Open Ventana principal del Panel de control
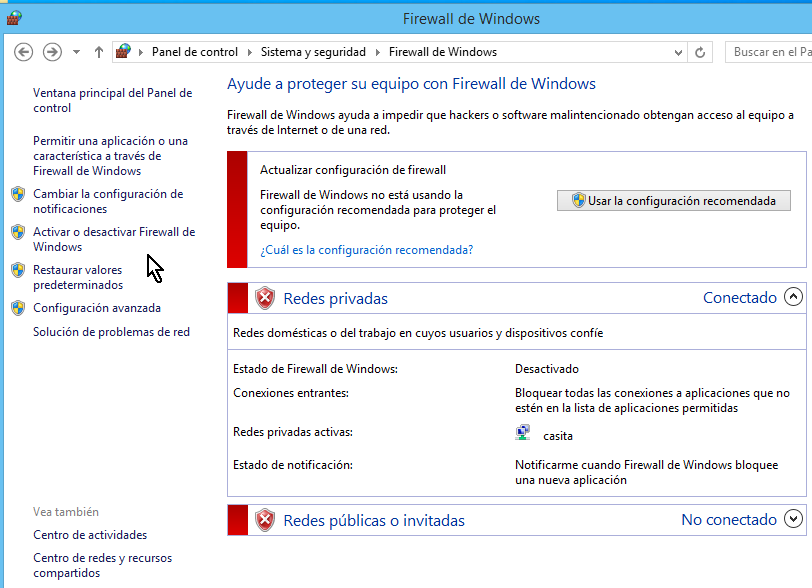The height and width of the screenshot is (588, 812). tap(113, 101)
